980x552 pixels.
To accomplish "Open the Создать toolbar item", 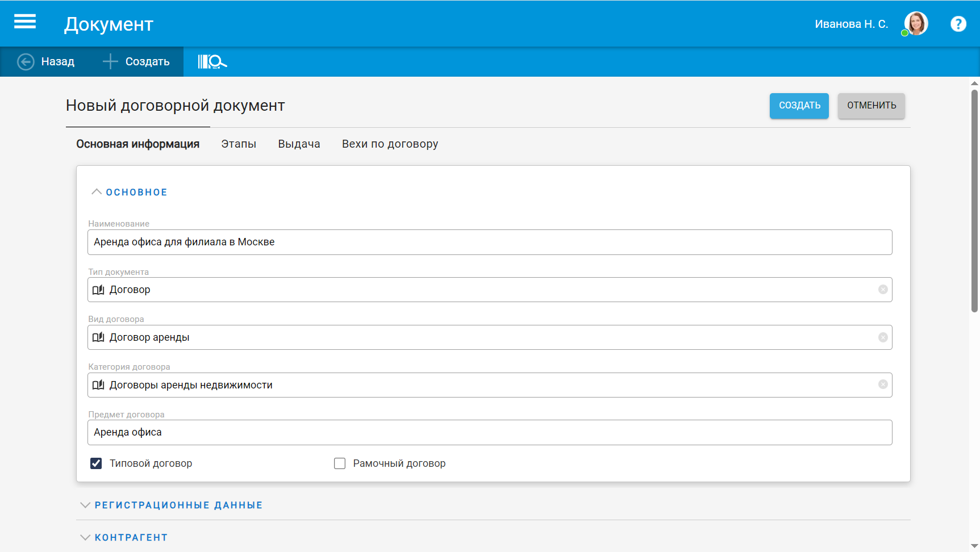I will (137, 61).
